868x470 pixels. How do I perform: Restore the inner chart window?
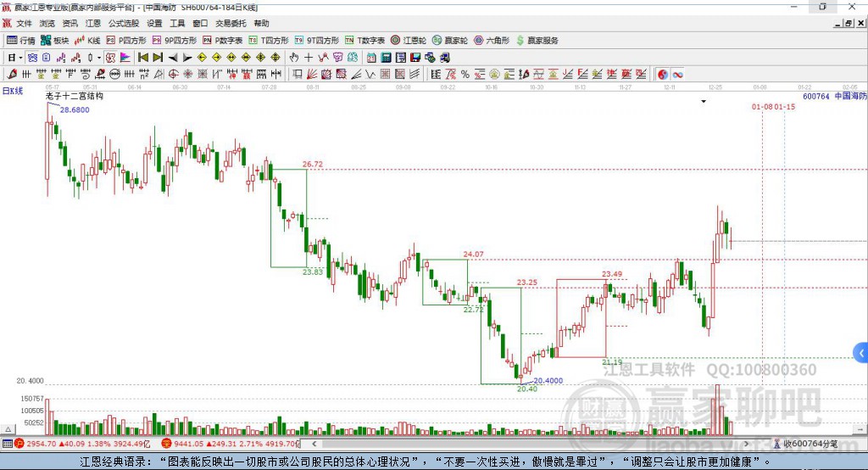pyautogui.click(x=849, y=23)
